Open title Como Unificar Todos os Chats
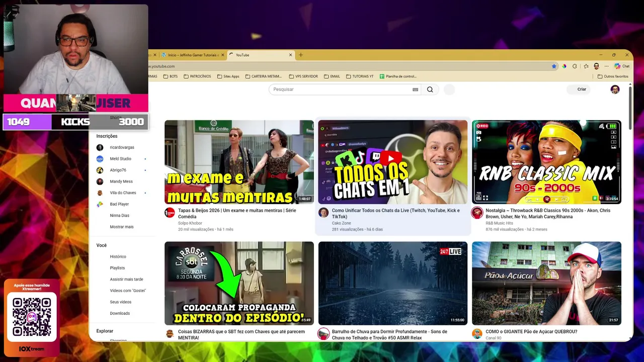 (395, 213)
